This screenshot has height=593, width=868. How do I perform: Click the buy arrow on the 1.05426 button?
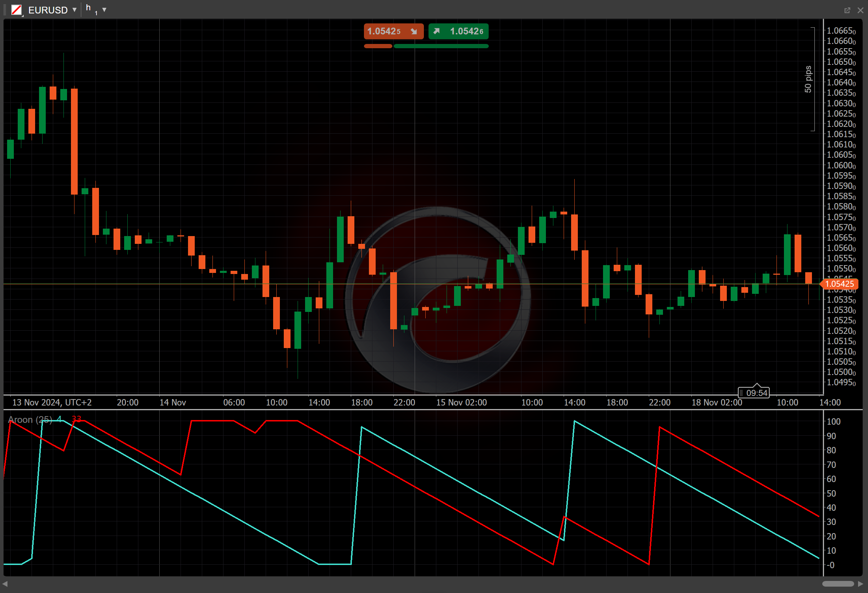coord(436,31)
